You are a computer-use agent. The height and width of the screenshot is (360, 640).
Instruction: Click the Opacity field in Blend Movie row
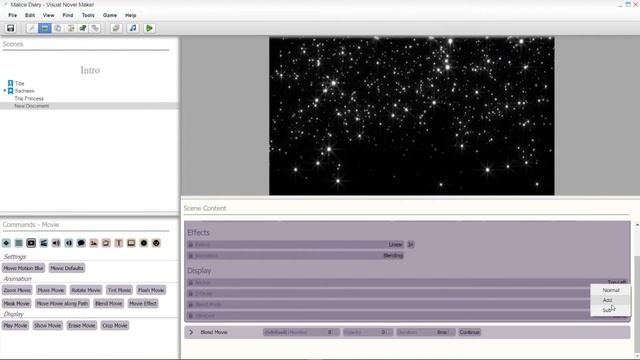367,332
